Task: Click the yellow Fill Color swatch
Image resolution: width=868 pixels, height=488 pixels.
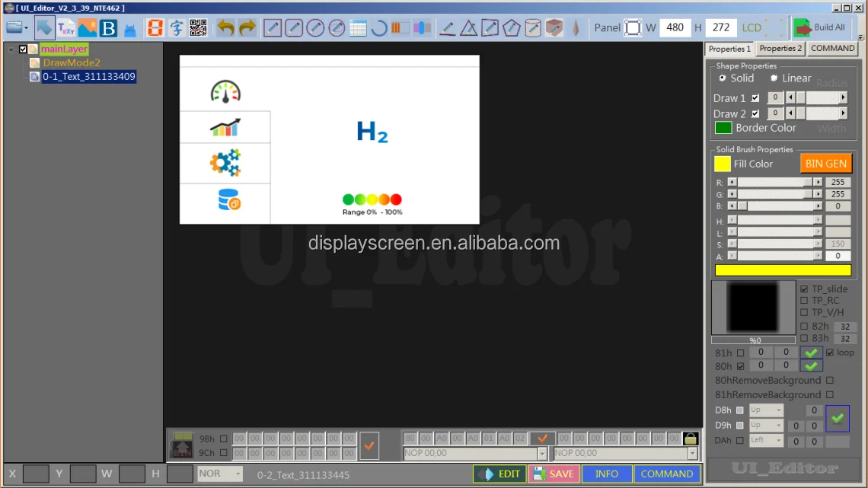Action: [723, 164]
